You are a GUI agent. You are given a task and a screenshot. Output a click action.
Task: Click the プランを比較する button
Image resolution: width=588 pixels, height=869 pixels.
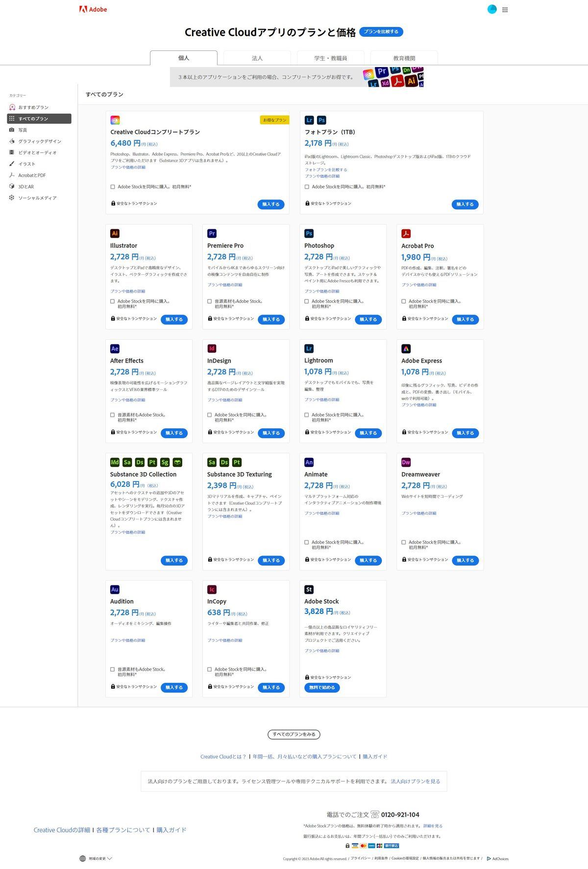[x=381, y=32]
